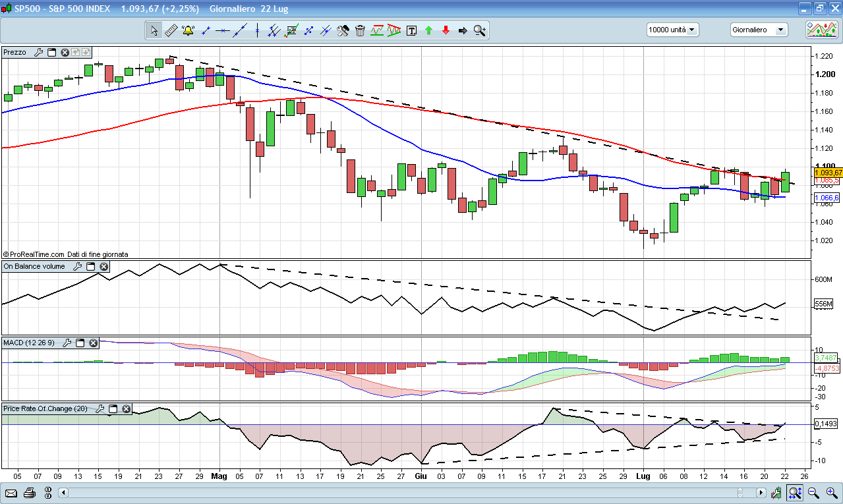Viewport: 843px width, 504px height.
Task: Select the text annotation tool
Action: click(411, 30)
